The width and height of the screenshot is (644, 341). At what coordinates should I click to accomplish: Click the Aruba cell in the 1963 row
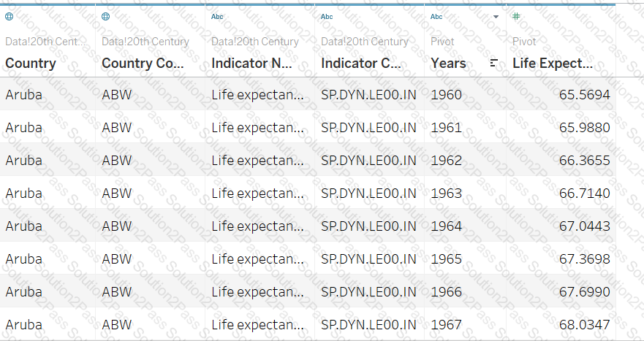point(23,193)
